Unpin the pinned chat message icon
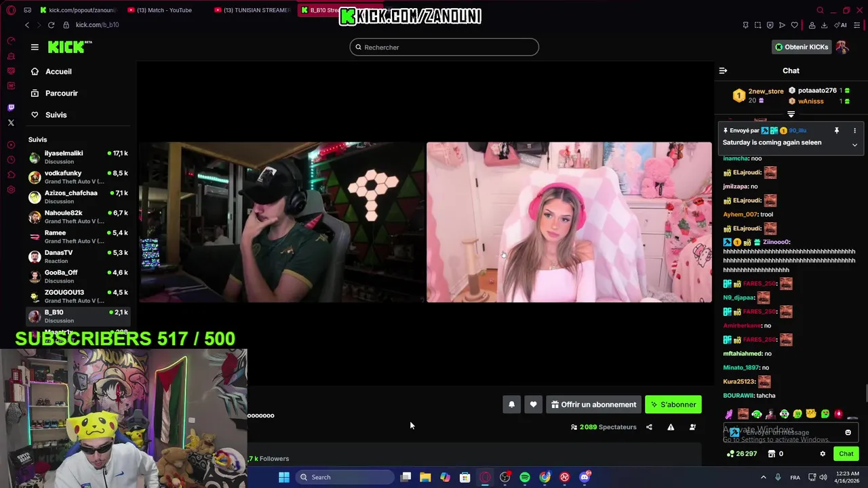This screenshot has width=868, height=488. pyautogui.click(x=836, y=130)
